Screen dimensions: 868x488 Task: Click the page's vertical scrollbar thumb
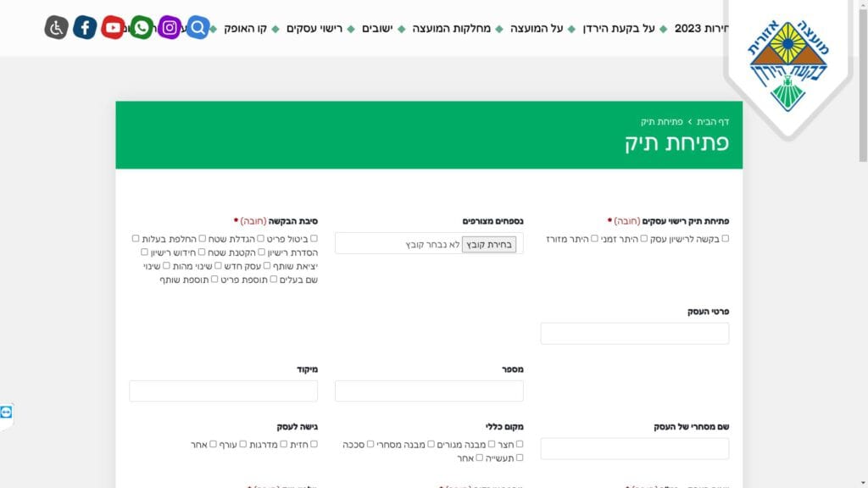point(862,85)
